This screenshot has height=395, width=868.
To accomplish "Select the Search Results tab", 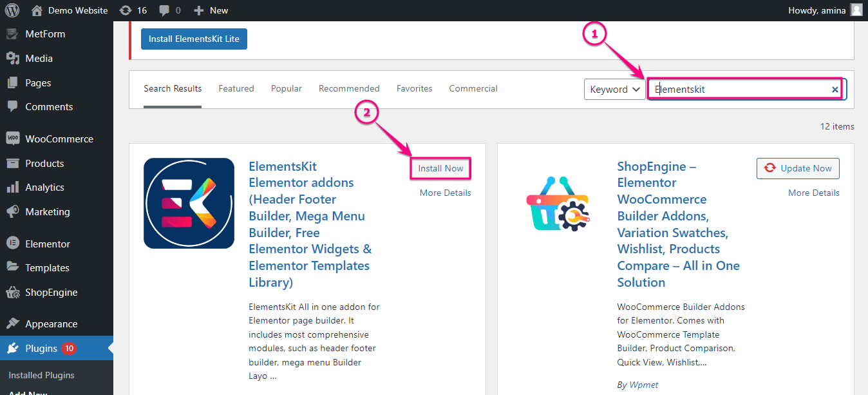I will click(x=173, y=89).
